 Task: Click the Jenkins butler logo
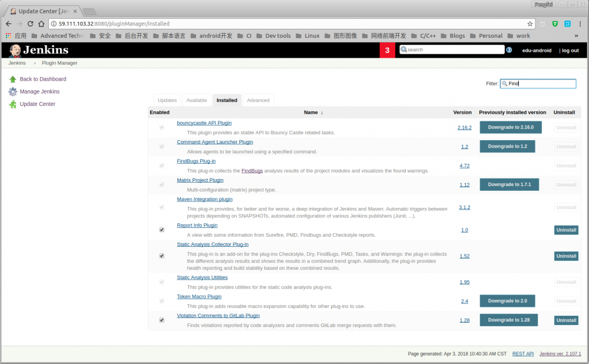pyautogui.click(x=15, y=50)
